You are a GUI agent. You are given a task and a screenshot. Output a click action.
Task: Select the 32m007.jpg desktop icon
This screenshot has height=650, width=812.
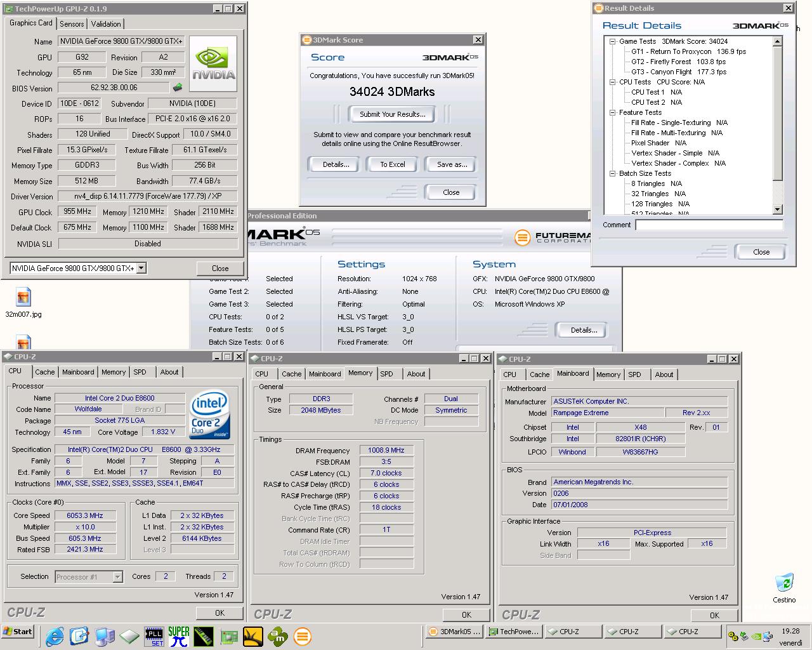click(23, 302)
